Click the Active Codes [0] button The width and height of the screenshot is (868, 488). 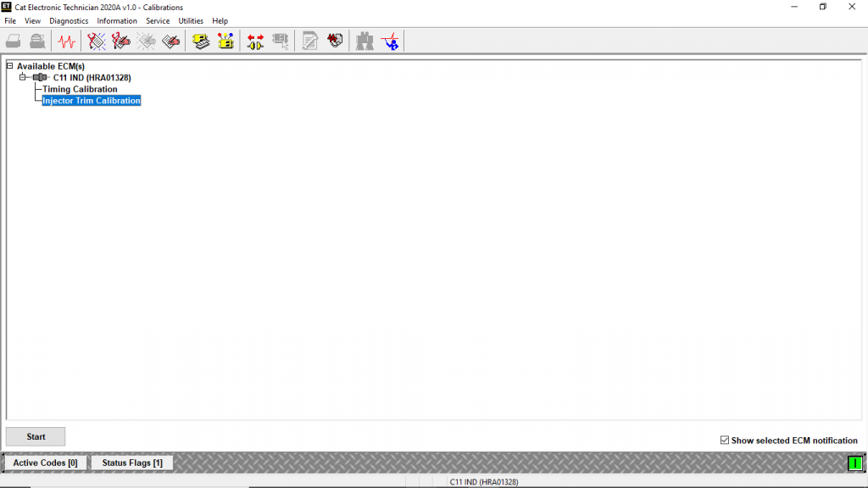tap(45, 463)
